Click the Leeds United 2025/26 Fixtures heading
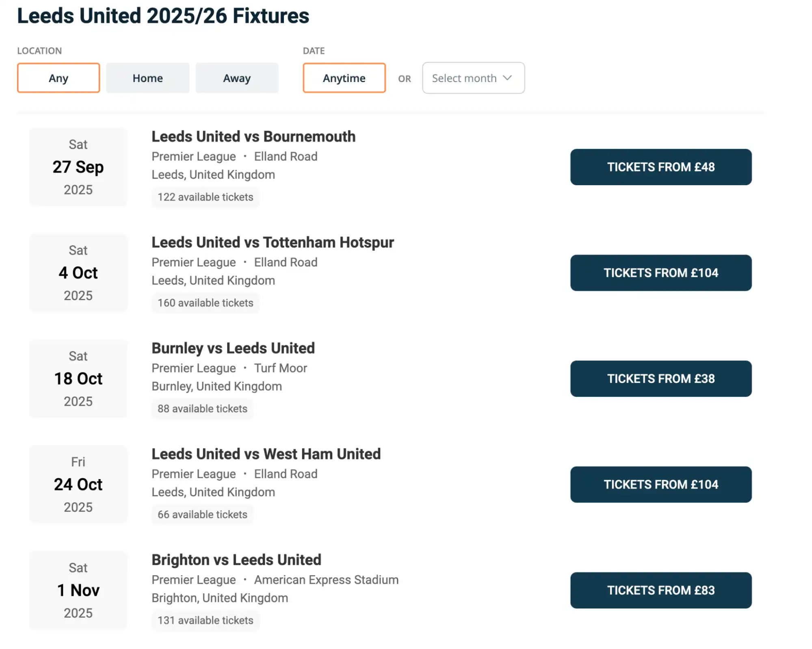812x649 pixels. pos(162,16)
